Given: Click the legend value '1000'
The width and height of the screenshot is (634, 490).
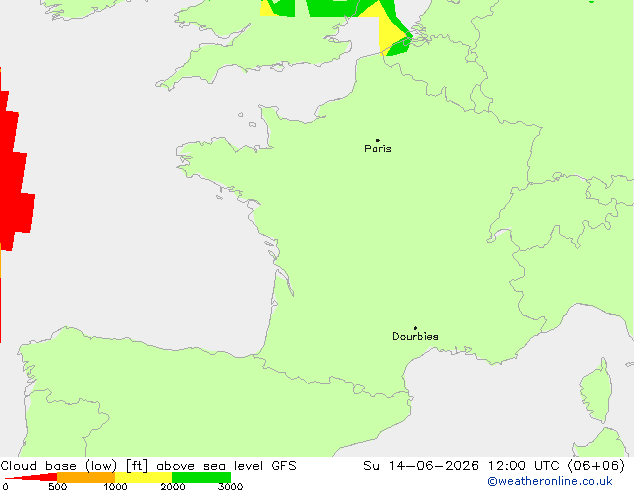Looking at the screenshot, I should pos(115,486).
